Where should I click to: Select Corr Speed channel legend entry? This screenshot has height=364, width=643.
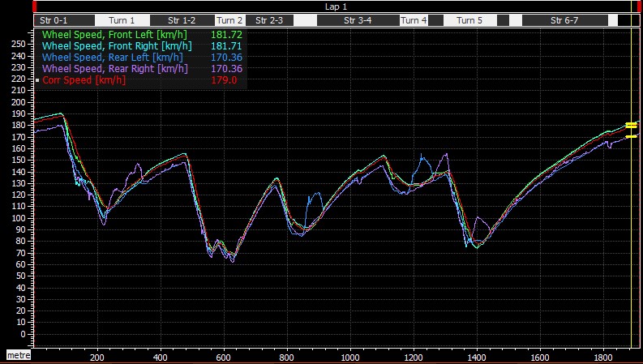(x=84, y=80)
